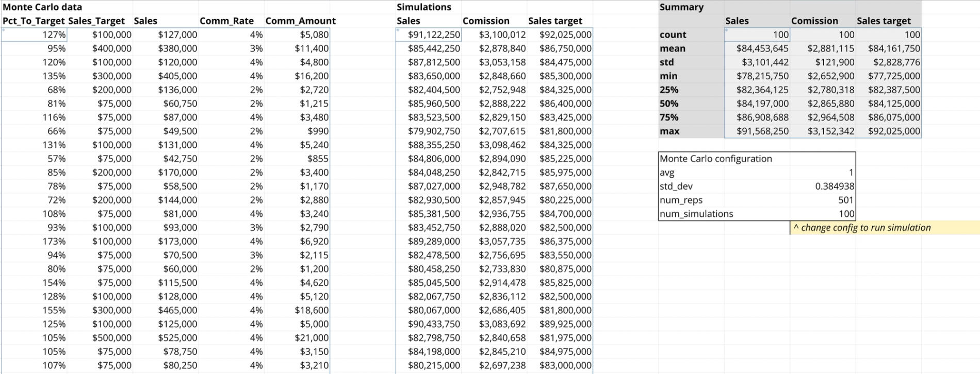This screenshot has height=374, width=980.
Task: Select the $465,000 Sales cell
Action: tap(166, 310)
